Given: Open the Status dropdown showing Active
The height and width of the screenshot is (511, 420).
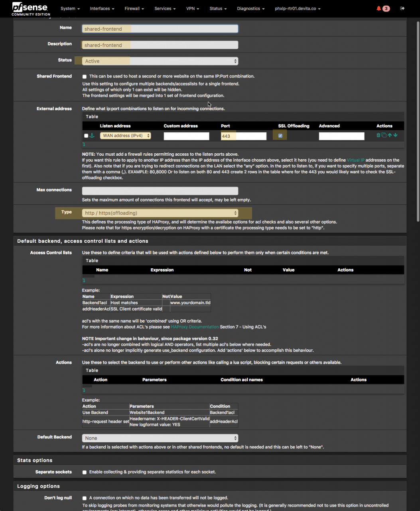Looking at the screenshot, I should coord(160,61).
